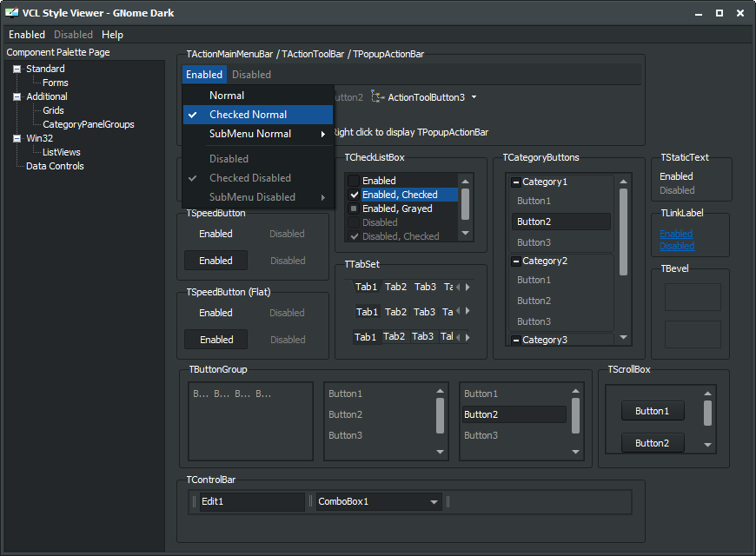The width and height of the screenshot is (756, 556).
Task: Click the ActionToolButton3 tree icon
Action: coord(377,97)
